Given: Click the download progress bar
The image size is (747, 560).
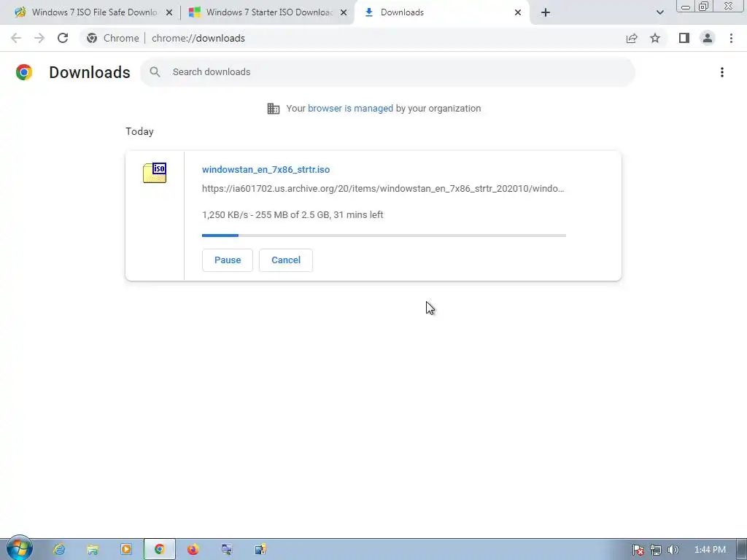Looking at the screenshot, I should click(x=384, y=236).
